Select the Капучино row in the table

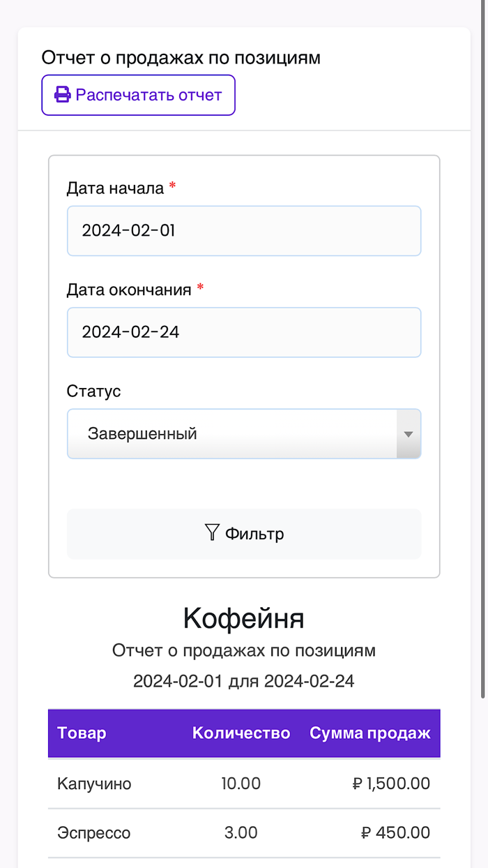(244, 783)
